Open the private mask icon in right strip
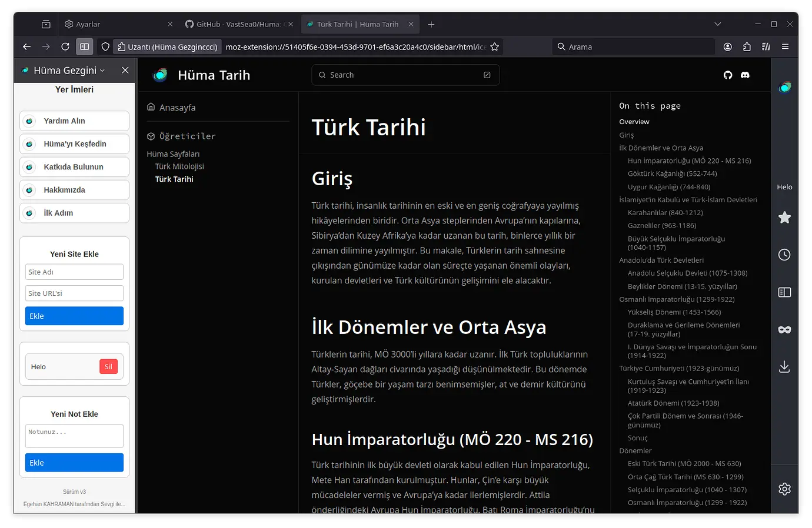The height and width of the screenshot is (528, 812). pyautogui.click(x=785, y=330)
